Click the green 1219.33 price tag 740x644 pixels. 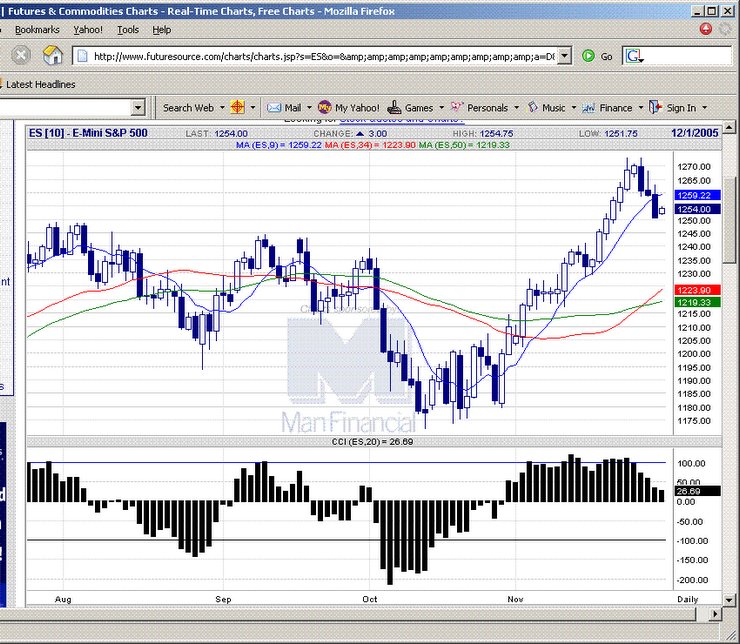tap(698, 302)
